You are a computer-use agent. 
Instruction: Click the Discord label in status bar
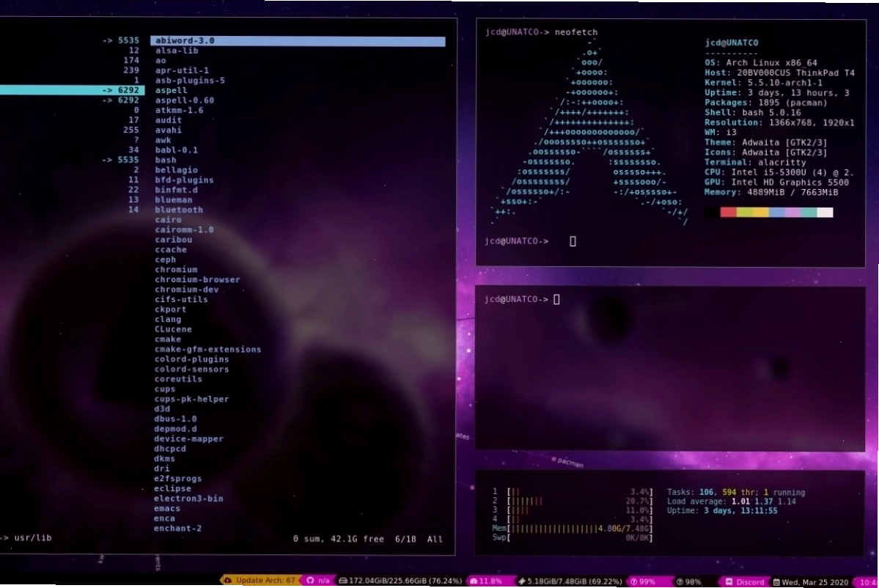click(x=750, y=582)
